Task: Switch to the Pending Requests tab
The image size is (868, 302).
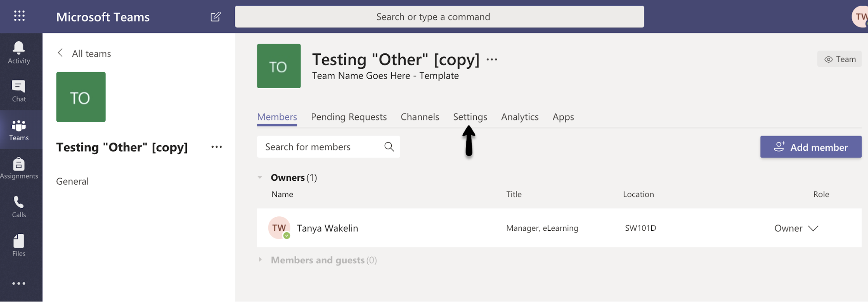Action: [x=349, y=117]
